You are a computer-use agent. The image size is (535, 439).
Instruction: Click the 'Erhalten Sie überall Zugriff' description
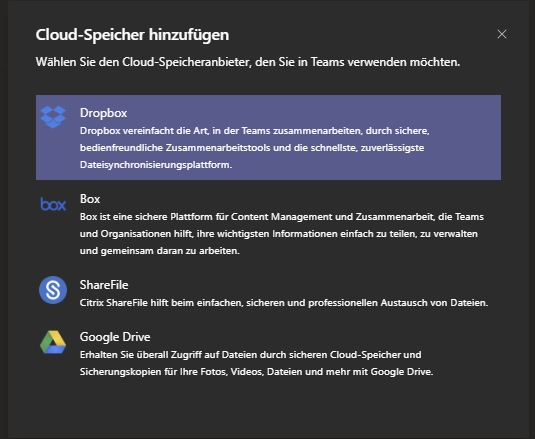257,363
